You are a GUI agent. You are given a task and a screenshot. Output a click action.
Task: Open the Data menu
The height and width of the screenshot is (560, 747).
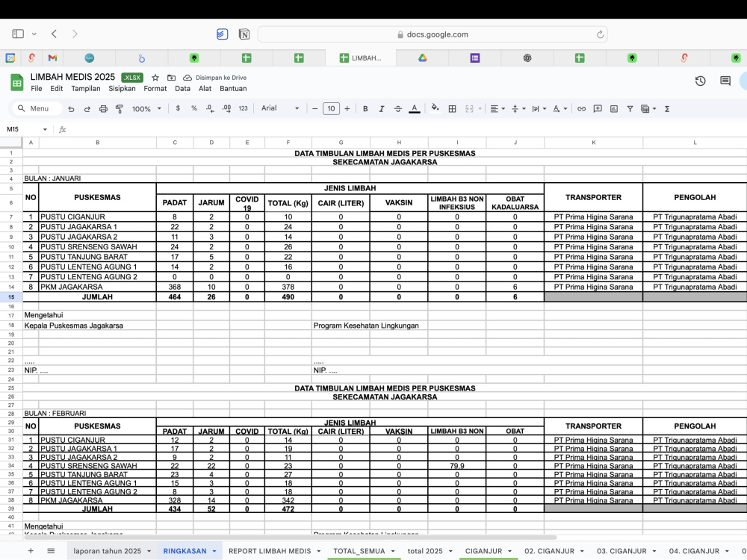(182, 89)
